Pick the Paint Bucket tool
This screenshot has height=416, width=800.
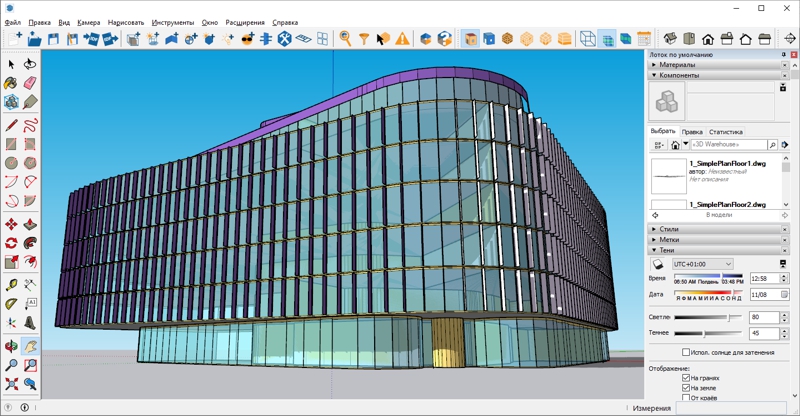(11, 83)
